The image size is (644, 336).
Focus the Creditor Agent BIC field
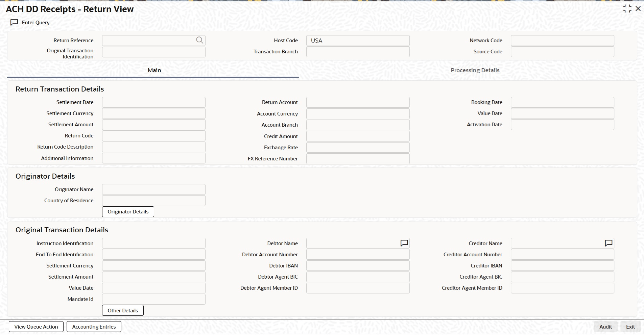563,277
